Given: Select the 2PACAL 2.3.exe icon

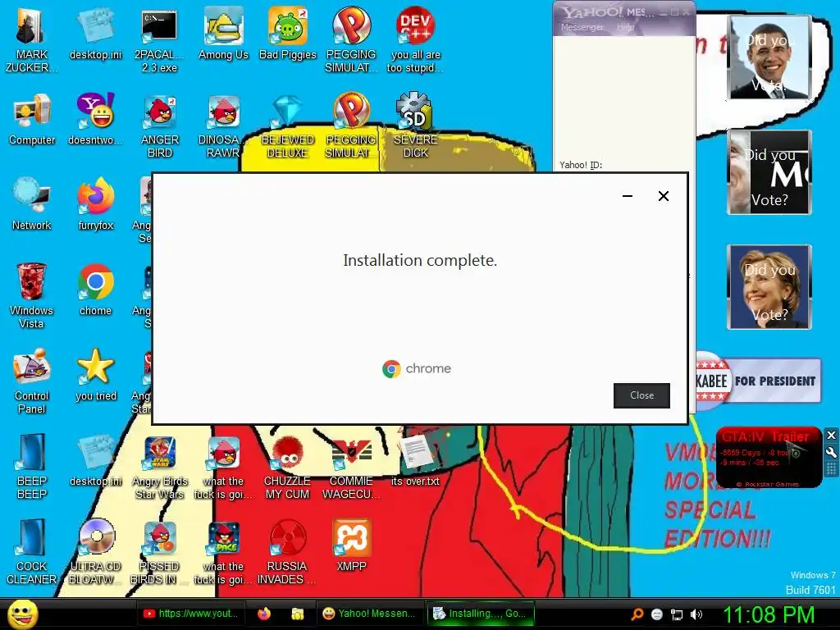Looking at the screenshot, I should coord(159,40).
